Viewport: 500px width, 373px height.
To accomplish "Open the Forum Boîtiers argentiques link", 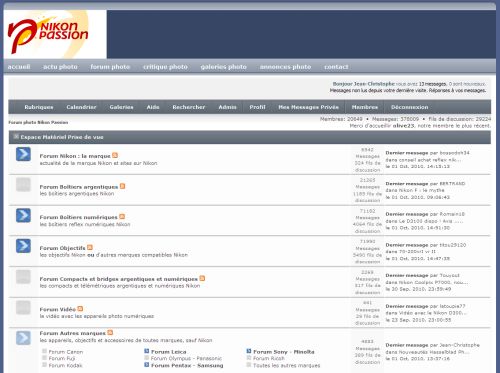I will tap(79, 187).
